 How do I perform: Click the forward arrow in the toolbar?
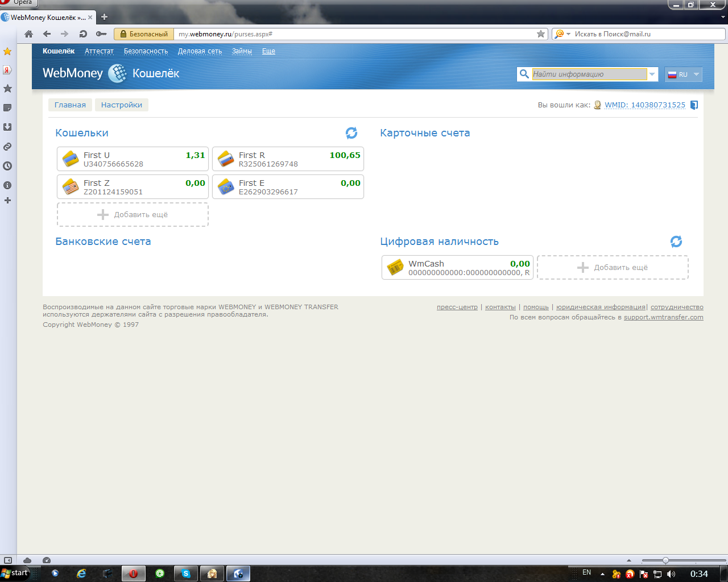tap(64, 34)
